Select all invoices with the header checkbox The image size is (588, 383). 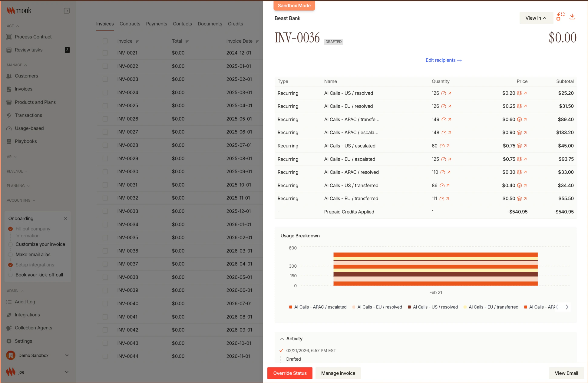point(105,41)
